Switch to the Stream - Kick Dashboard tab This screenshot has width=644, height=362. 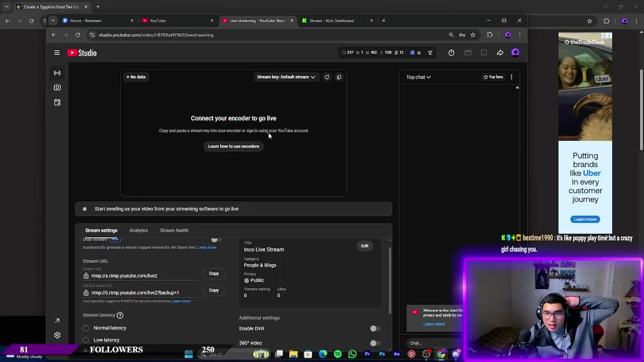(338, 21)
